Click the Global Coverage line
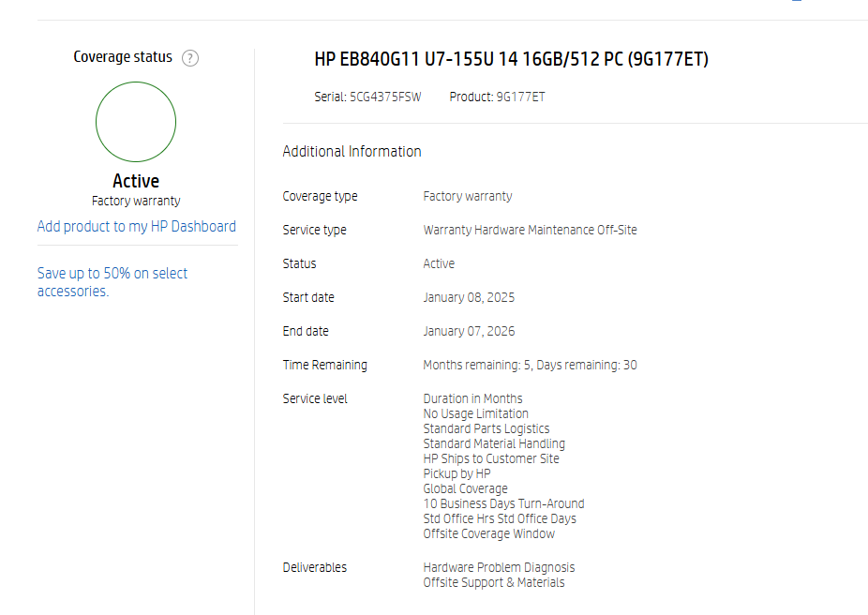868x615 pixels. [x=466, y=488]
